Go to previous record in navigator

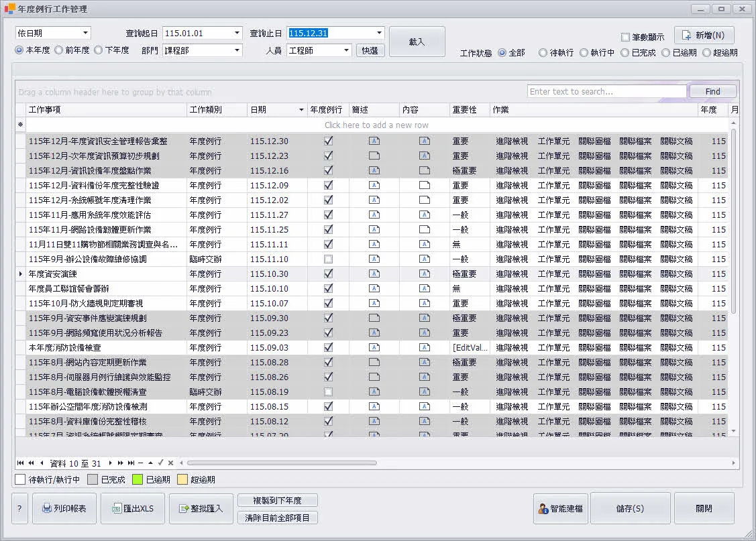point(42,463)
